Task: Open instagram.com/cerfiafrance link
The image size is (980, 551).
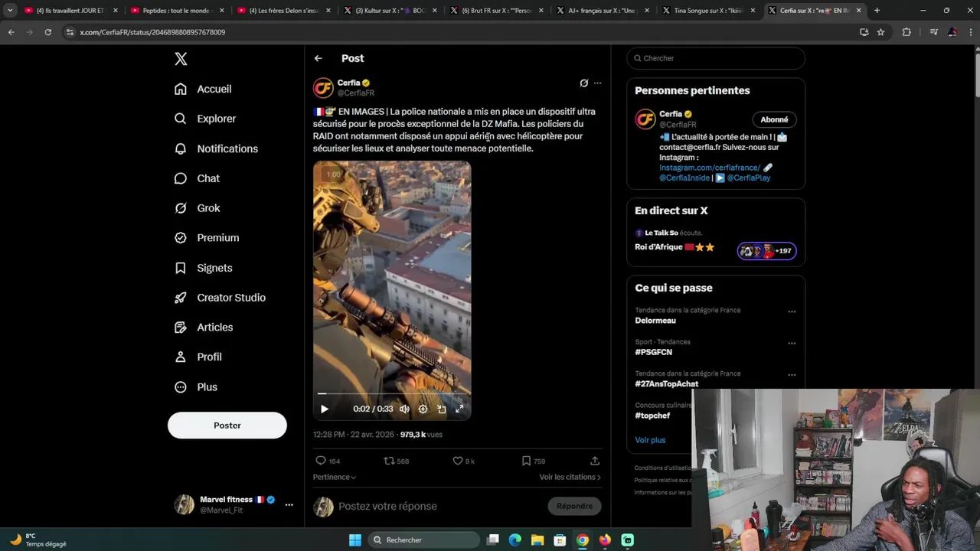Action: pyautogui.click(x=710, y=168)
